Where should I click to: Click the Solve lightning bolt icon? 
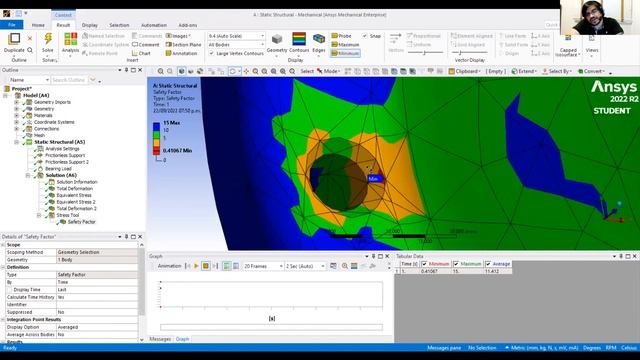(48, 39)
